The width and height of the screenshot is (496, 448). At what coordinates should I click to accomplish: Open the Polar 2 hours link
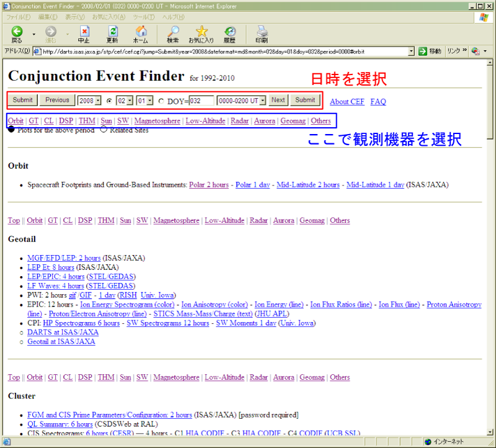pyautogui.click(x=209, y=184)
